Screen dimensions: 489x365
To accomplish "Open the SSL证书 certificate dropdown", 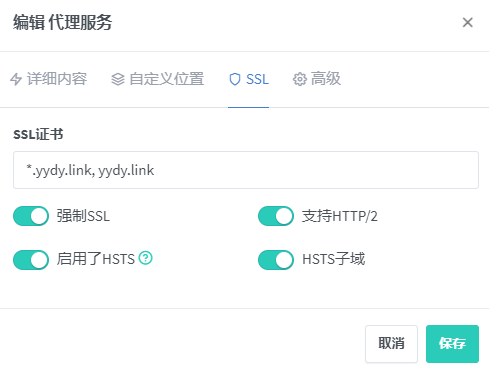I will pyautogui.click(x=246, y=170).
